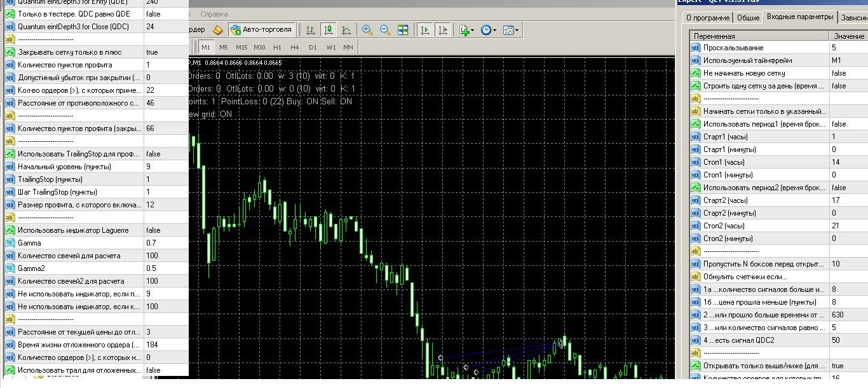Select the Стоп1 (часы) parameter

778,162
